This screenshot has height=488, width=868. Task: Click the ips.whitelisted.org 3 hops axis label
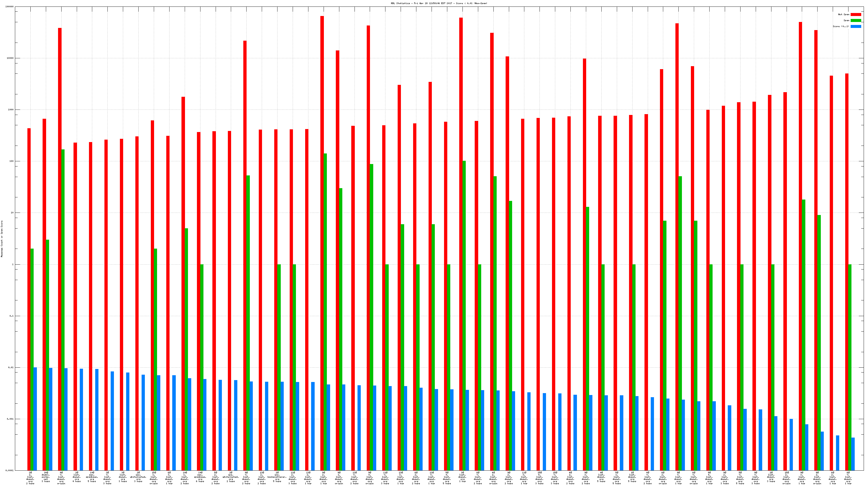pos(138,477)
